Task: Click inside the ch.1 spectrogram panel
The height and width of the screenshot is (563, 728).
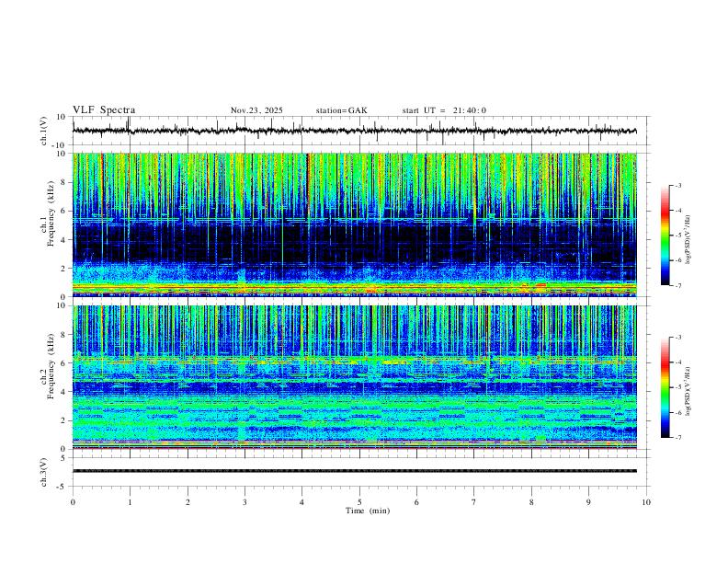Action: click(355, 224)
